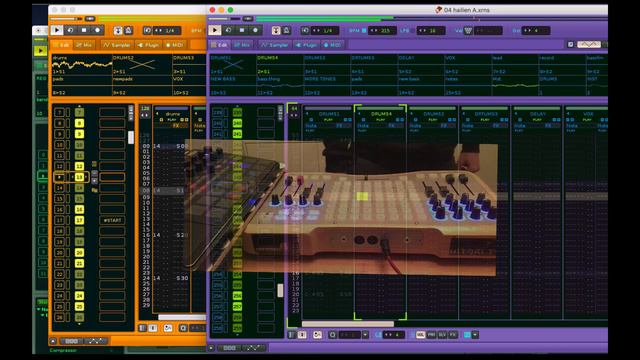Toggle the metronome icon in orange window

128,31
